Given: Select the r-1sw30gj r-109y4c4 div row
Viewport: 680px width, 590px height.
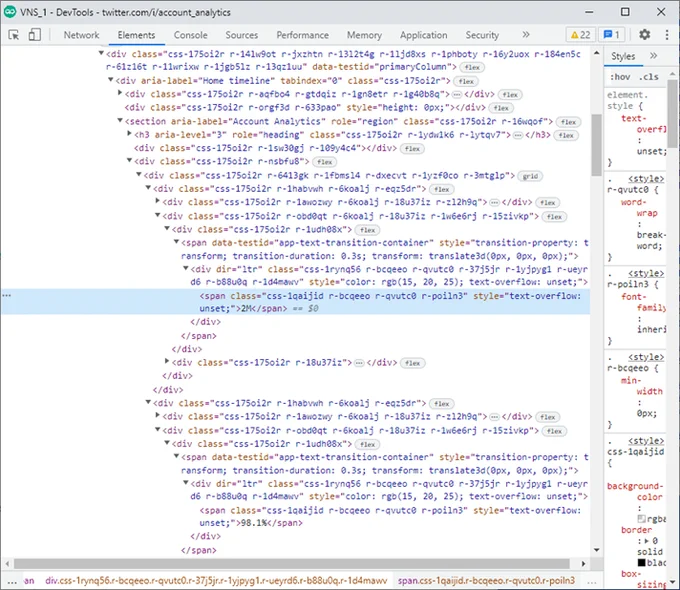Looking at the screenshot, I should pos(295,148).
